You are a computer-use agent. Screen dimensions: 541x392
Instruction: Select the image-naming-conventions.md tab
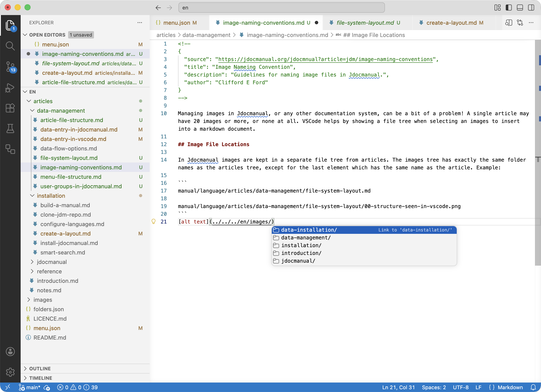[x=266, y=23]
